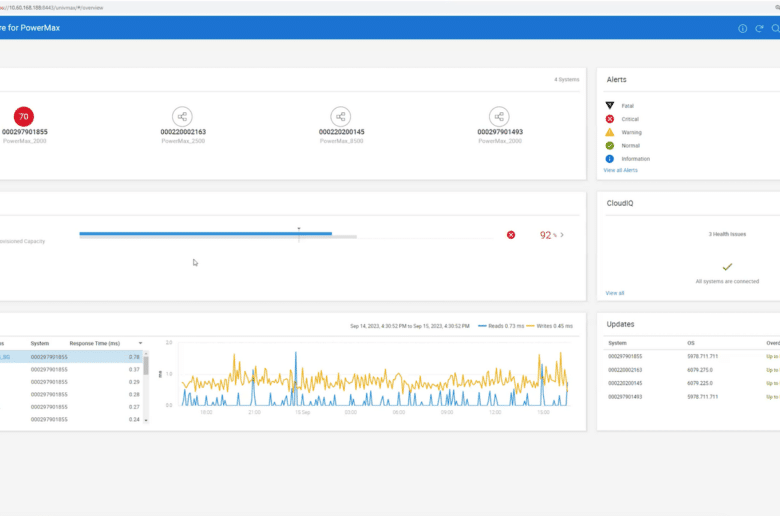Image resolution: width=780 pixels, height=516 pixels.
Task: Click the share icon above system 000220002163
Action: [x=182, y=116]
